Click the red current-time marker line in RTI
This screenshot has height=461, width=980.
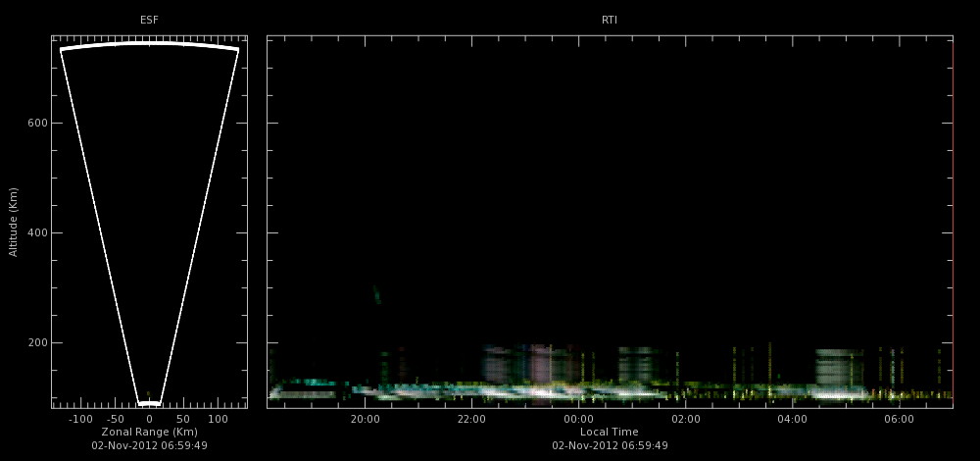[x=953, y=222]
